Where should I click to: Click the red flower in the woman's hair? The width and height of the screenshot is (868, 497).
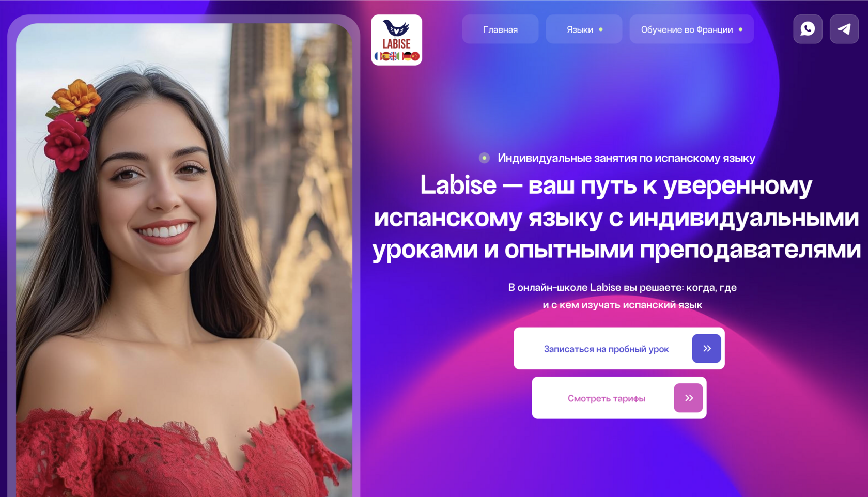click(x=67, y=143)
